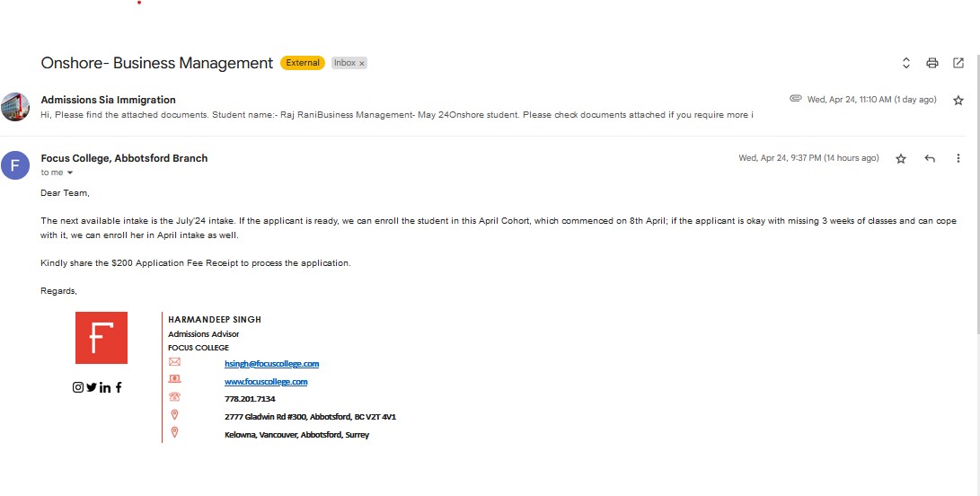
Task: Open the Facebook icon in the signature
Action: [119, 387]
